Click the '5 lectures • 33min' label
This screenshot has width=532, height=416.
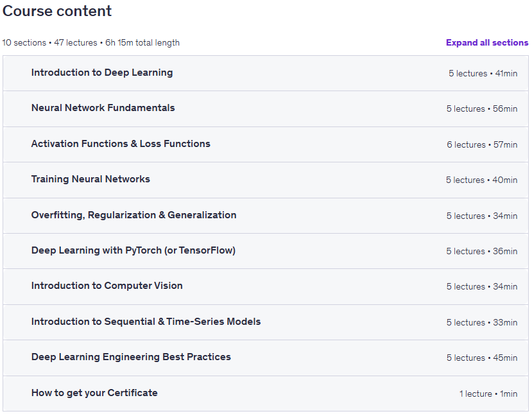click(482, 322)
